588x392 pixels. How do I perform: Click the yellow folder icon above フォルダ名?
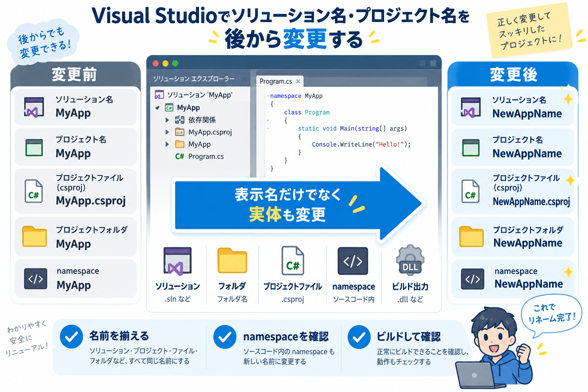coord(232,260)
